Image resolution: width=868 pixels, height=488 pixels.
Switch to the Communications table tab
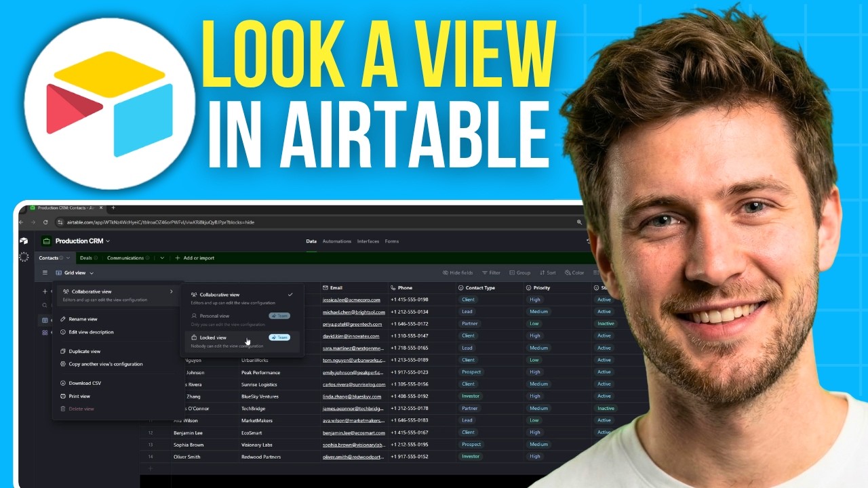[x=125, y=258]
